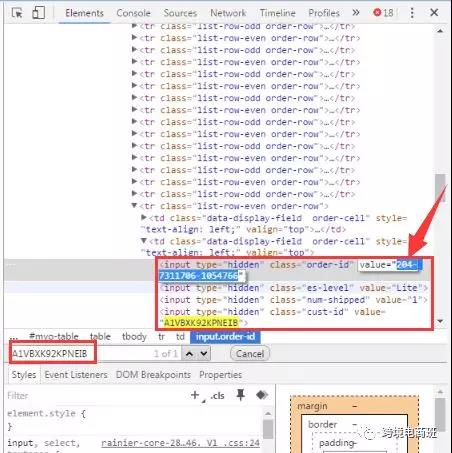452x453 pixels.
Task: Select tr in the breadcrumb
Action: (161, 336)
